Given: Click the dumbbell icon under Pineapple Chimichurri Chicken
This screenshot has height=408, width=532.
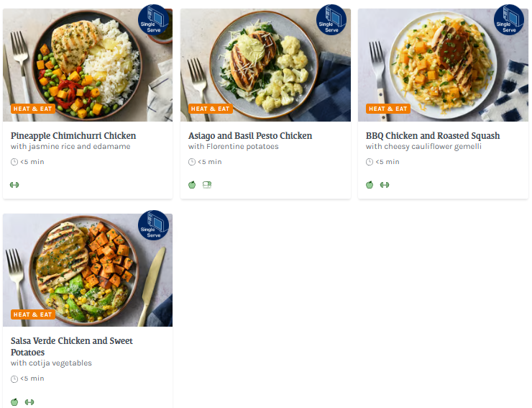Looking at the screenshot, I should pyautogui.click(x=14, y=185).
